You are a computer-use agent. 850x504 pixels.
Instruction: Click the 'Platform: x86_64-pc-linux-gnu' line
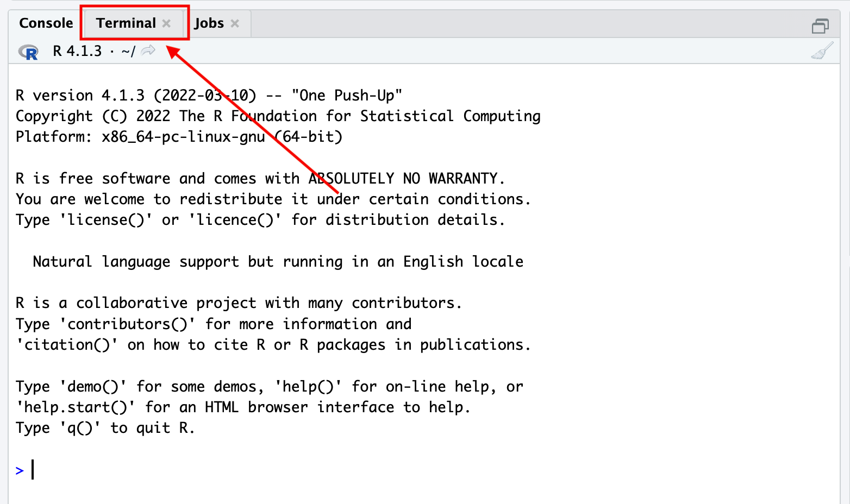point(179,137)
